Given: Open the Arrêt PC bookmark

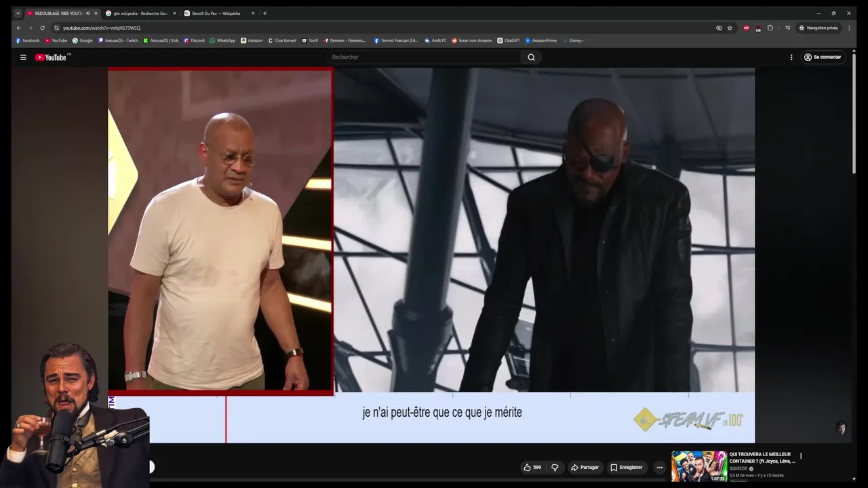Looking at the screenshot, I should (x=435, y=41).
